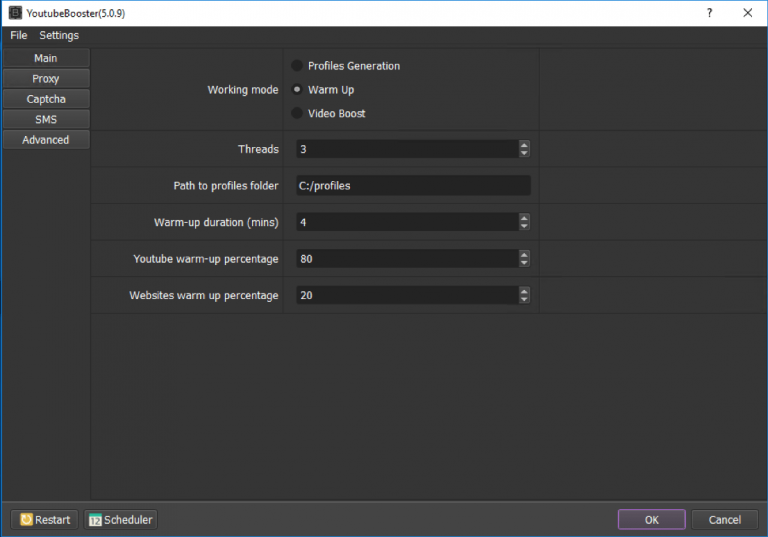Open the Scheduler
The width and height of the screenshot is (768, 537).
(x=120, y=519)
